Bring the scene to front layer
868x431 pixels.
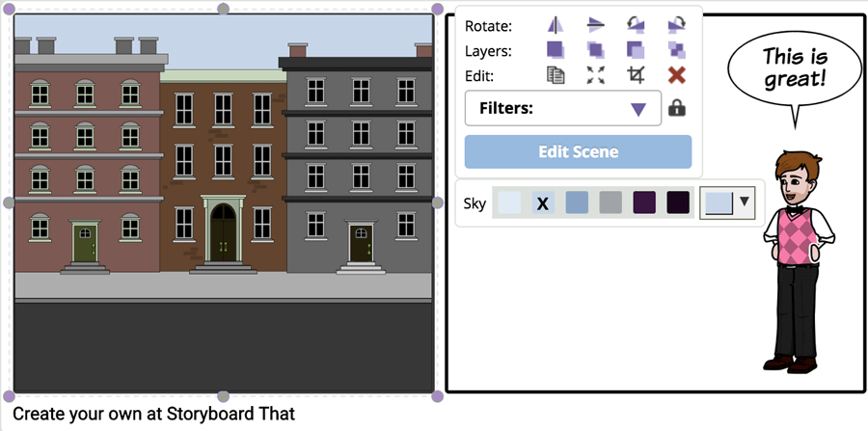556,50
